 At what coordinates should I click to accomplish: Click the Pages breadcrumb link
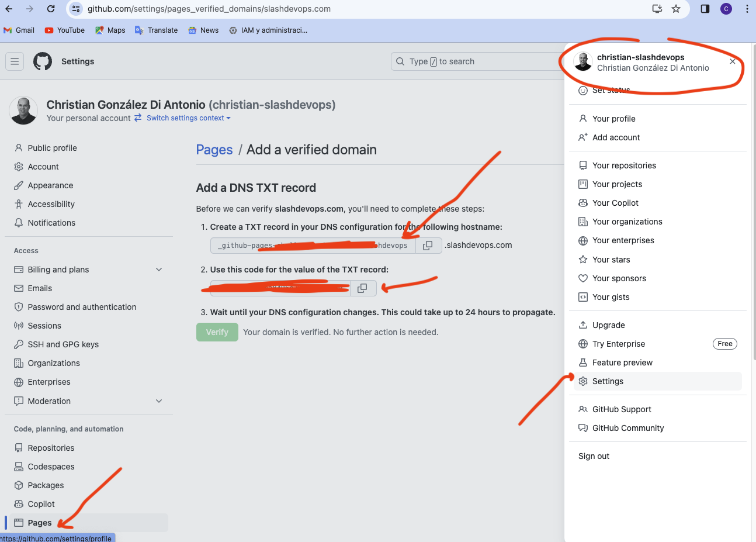pyautogui.click(x=214, y=150)
